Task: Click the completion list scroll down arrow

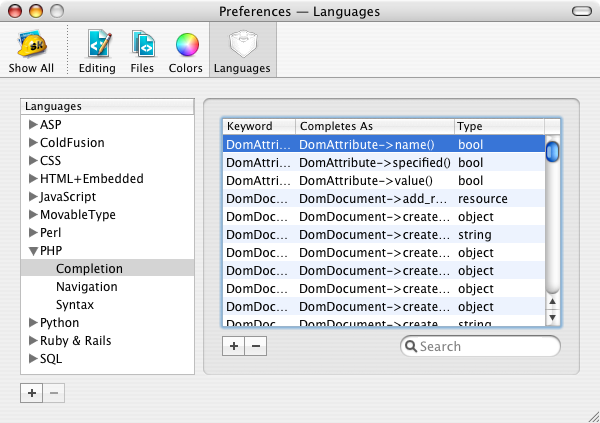Action: (552, 318)
